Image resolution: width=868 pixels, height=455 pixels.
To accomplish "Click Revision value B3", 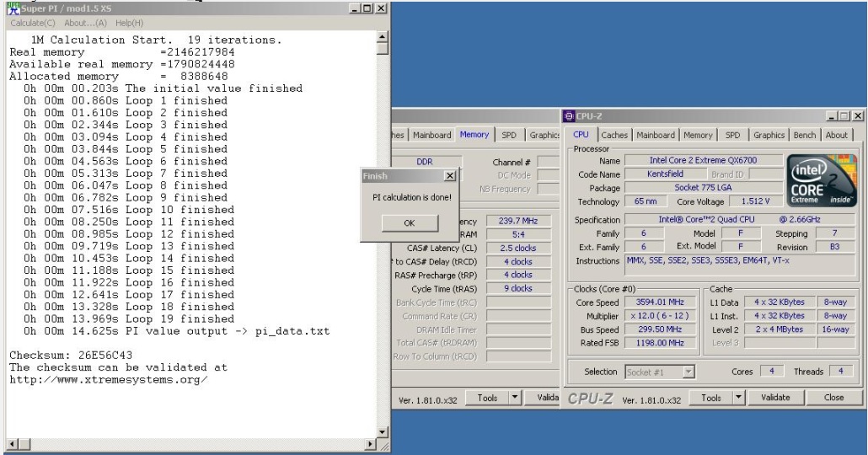I will pos(835,247).
